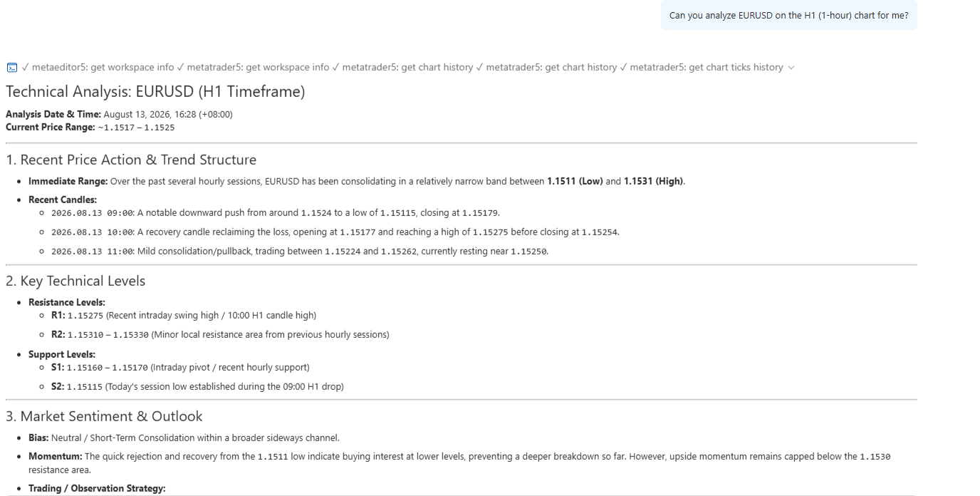Screen dimensions: 980x496
Task: Click the Recent Price Action & Trend Structure heading
Action: click(131, 160)
